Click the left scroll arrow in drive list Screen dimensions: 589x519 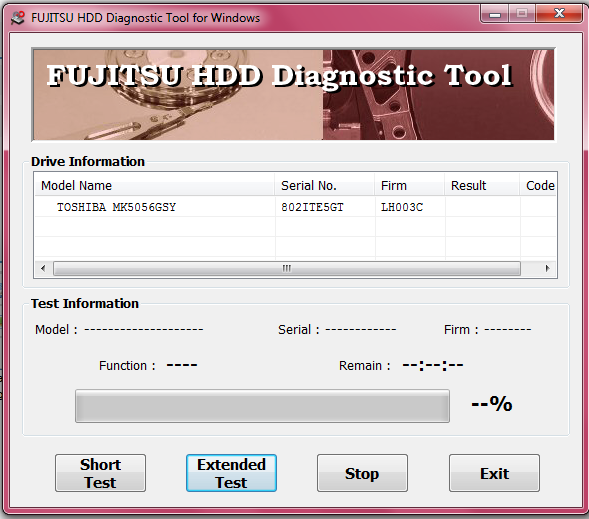(x=43, y=268)
